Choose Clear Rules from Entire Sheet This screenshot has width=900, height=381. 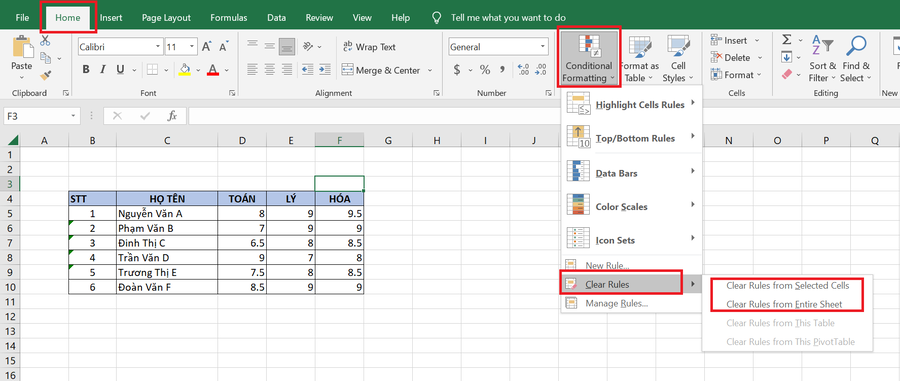[788, 304]
